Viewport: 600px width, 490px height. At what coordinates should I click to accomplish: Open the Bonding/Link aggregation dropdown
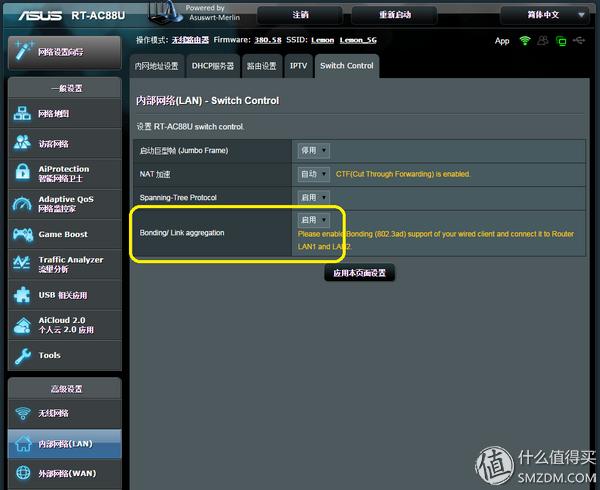(x=313, y=220)
